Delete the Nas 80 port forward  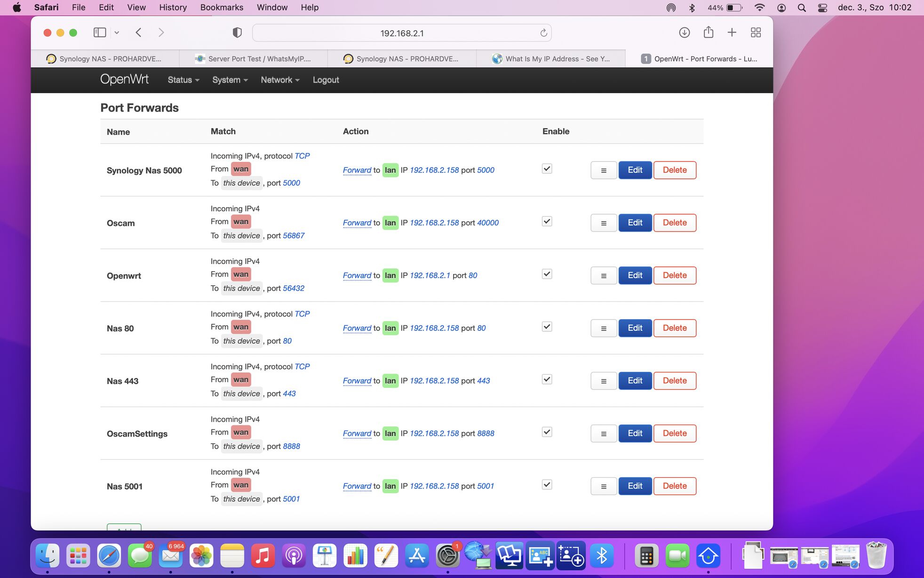pyautogui.click(x=674, y=328)
